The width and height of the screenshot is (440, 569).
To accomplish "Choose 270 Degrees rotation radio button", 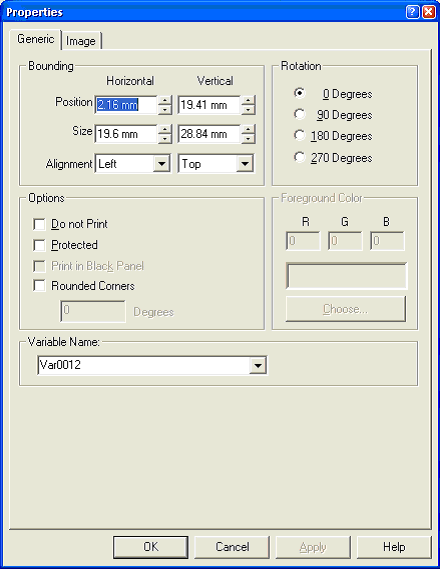I will [300, 157].
